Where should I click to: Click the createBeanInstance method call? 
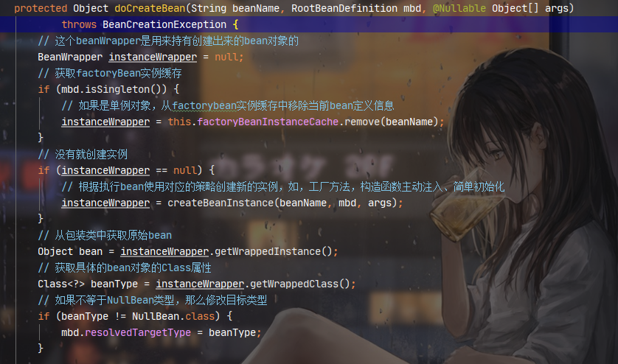pos(221,203)
